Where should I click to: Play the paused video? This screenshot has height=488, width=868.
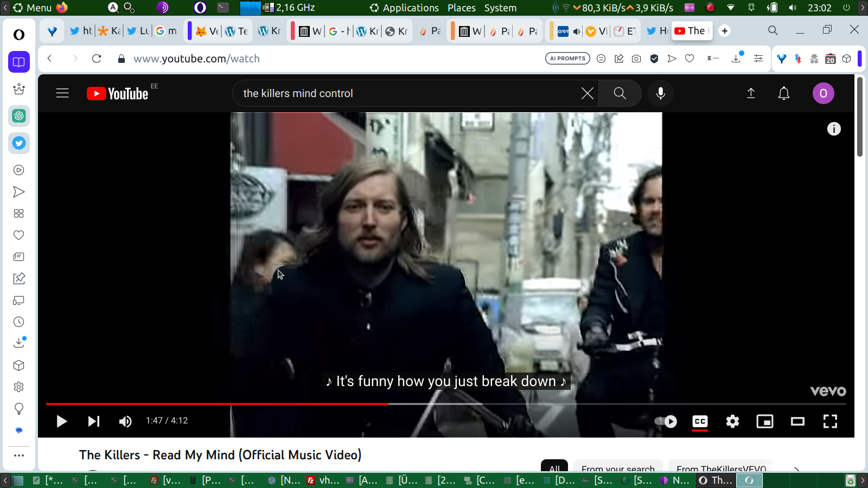(61, 421)
